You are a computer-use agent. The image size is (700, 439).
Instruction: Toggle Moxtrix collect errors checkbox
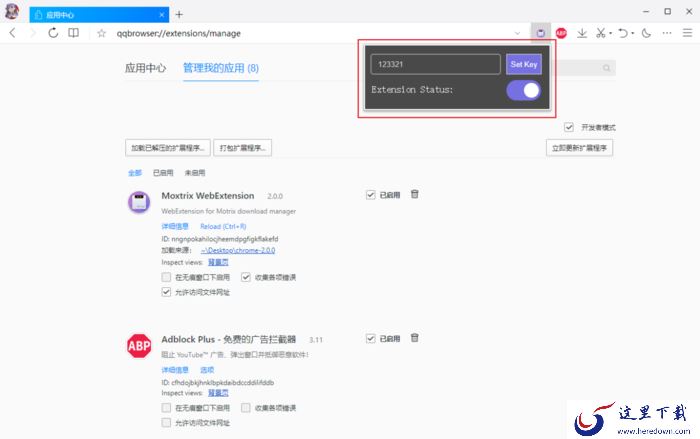246,277
